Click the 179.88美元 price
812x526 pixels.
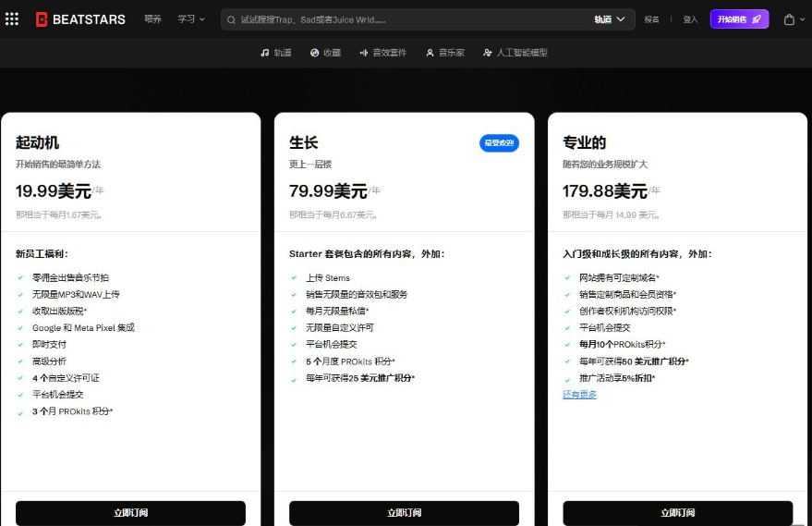pos(605,191)
